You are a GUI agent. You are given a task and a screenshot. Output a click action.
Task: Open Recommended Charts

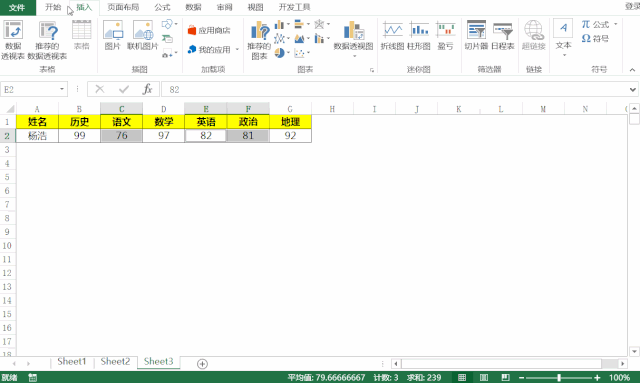coord(259,40)
